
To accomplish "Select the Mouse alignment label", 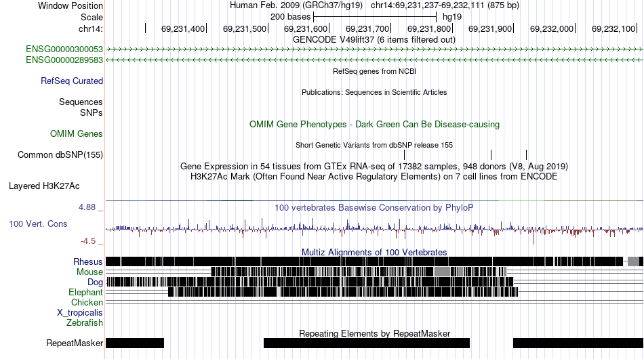I will click(x=89, y=272).
